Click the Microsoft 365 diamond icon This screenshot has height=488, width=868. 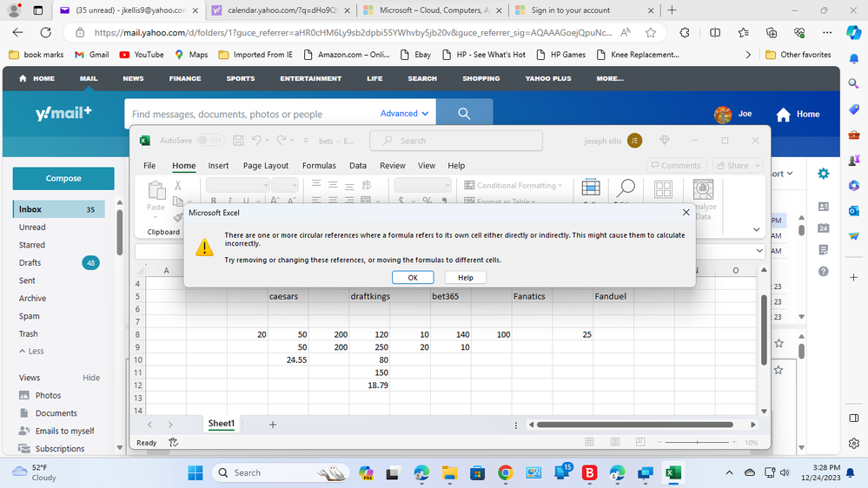(x=665, y=141)
